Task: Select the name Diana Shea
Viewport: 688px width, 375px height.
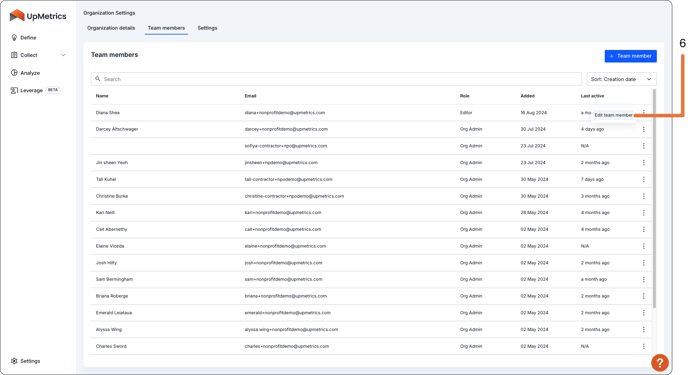Action: (x=108, y=113)
